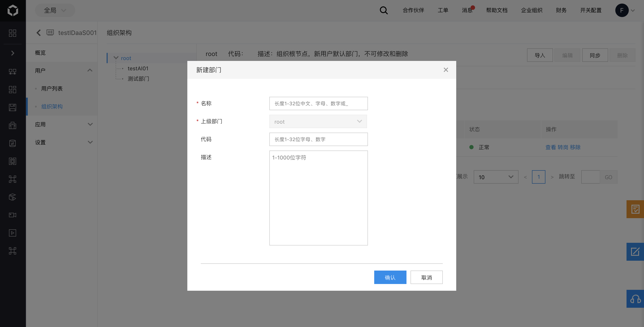Click the building sidebar icon

13,125
